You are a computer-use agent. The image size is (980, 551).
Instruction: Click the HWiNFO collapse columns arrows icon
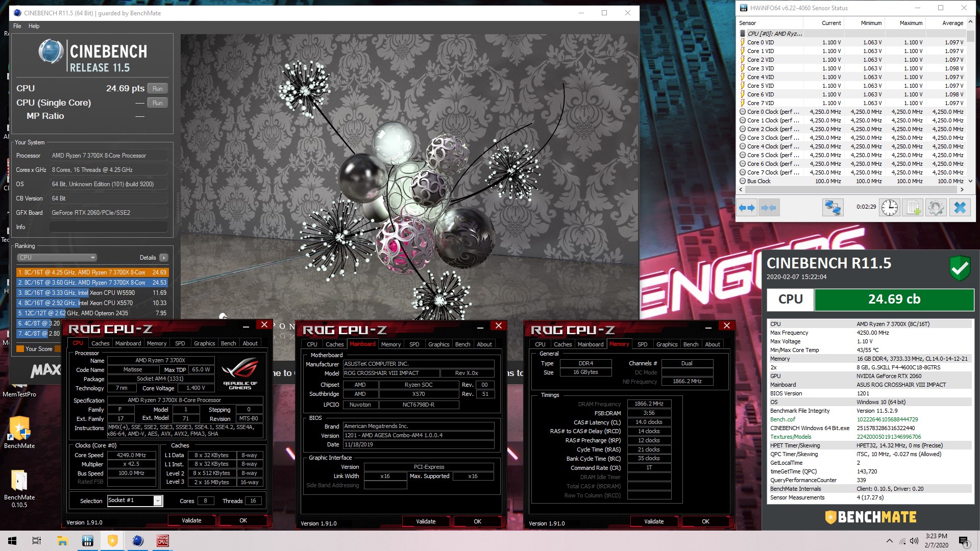pos(769,208)
